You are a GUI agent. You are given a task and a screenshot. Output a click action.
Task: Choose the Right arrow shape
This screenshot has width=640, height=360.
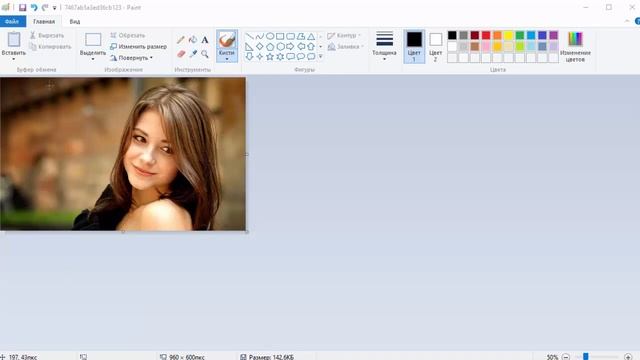point(290,47)
